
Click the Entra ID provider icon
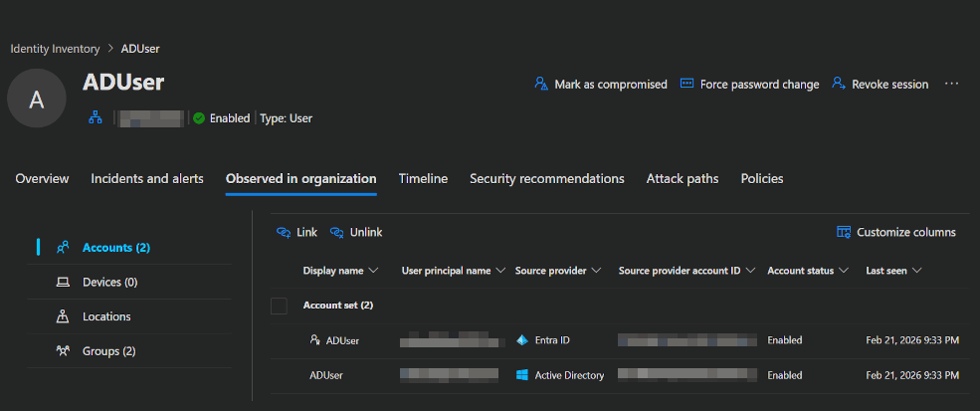click(521, 340)
